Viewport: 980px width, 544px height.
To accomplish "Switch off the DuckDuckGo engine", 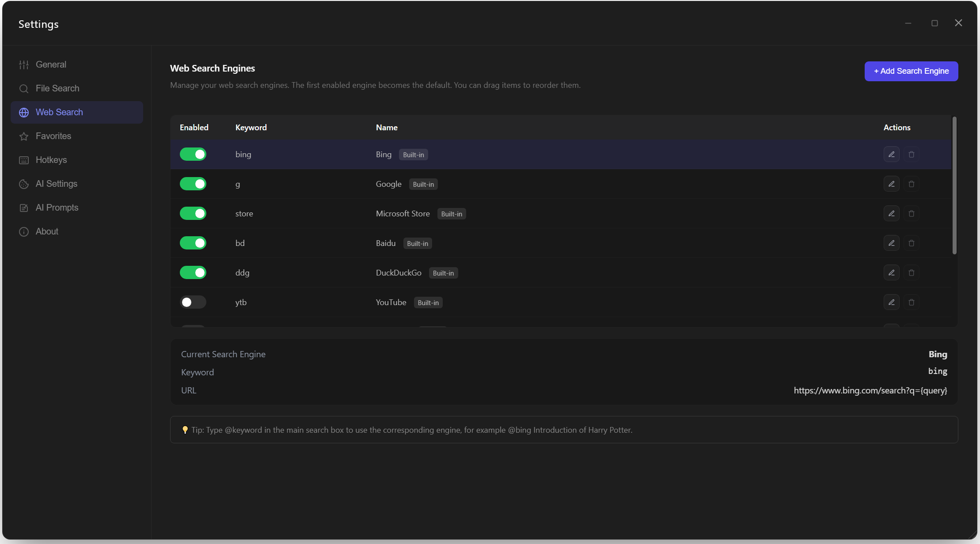I will [x=193, y=272].
